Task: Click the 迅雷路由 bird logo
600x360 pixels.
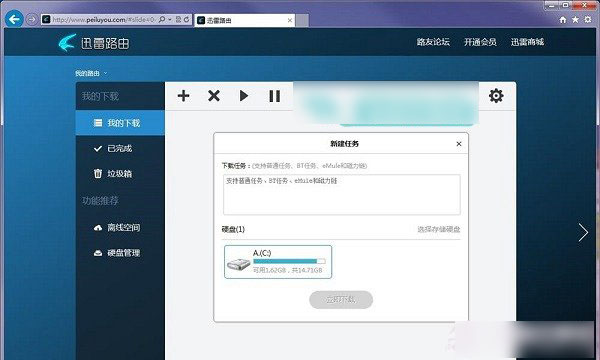Action: point(67,42)
